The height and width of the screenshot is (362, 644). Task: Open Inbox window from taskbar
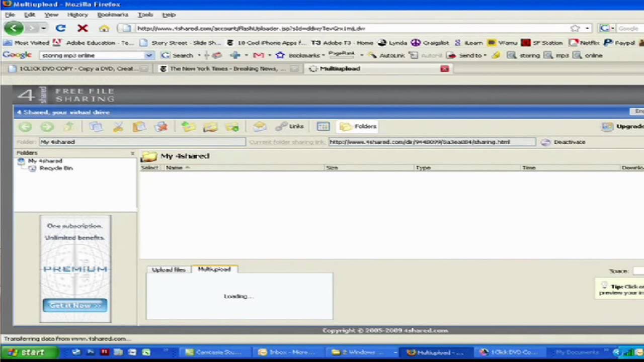(x=288, y=352)
